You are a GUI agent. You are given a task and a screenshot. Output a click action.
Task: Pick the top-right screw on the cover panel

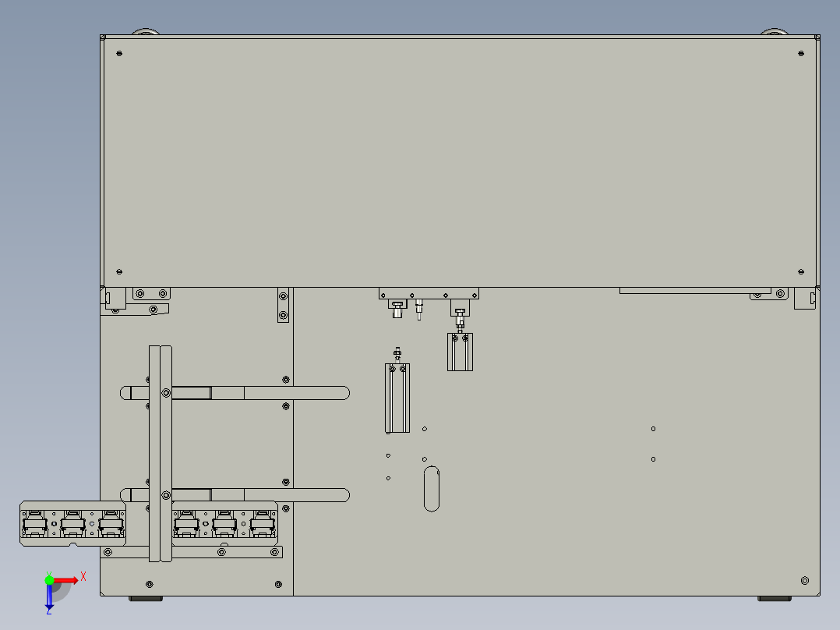(x=801, y=54)
